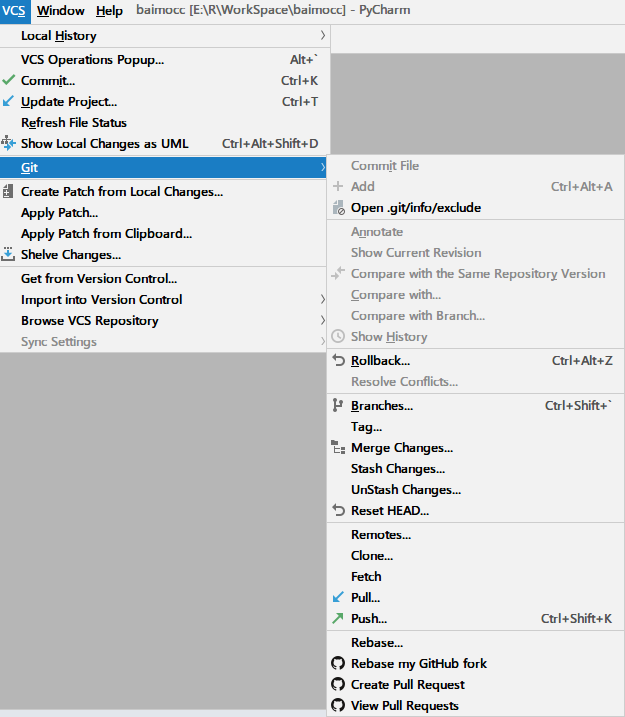Select UnStash Changes... entry
The image size is (625, 717).
pyautogui.click(x=476, y=490)
